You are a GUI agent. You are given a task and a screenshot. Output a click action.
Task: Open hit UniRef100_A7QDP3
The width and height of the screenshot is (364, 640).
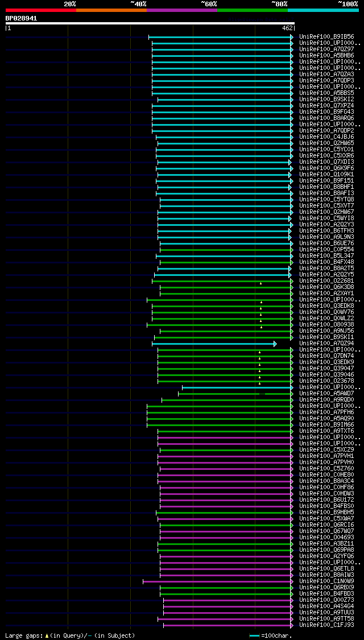(326, 80)
